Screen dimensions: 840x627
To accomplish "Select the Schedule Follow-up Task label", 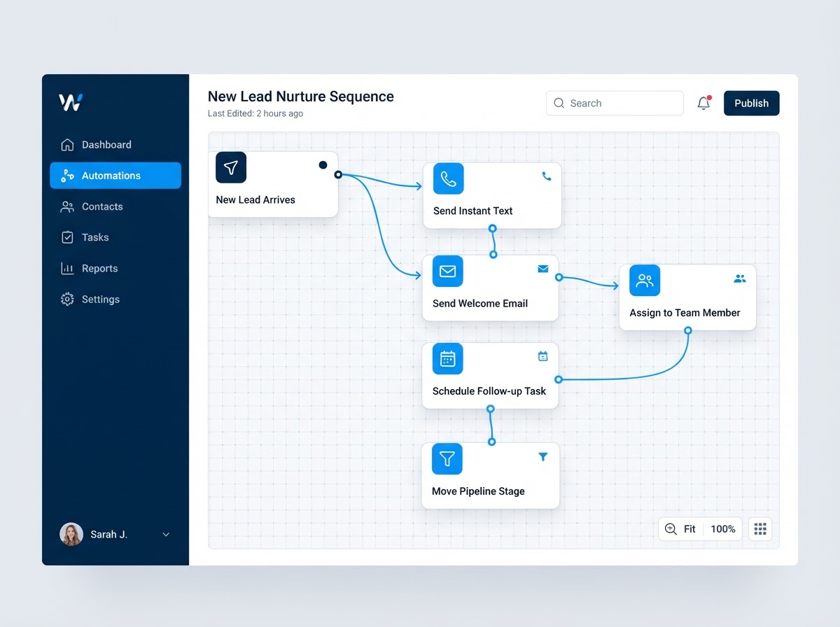I will 489,391.
